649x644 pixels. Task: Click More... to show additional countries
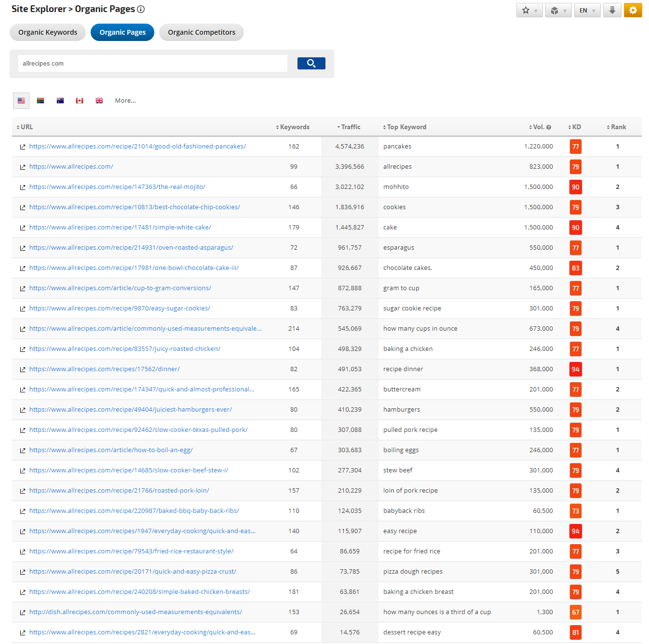point(125,101)
